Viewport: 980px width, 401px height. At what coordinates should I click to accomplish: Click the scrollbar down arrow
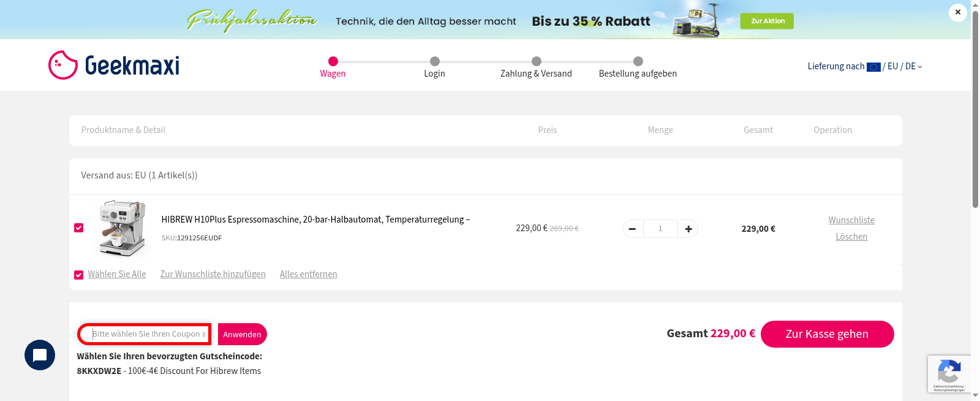(x=975, y=395)
